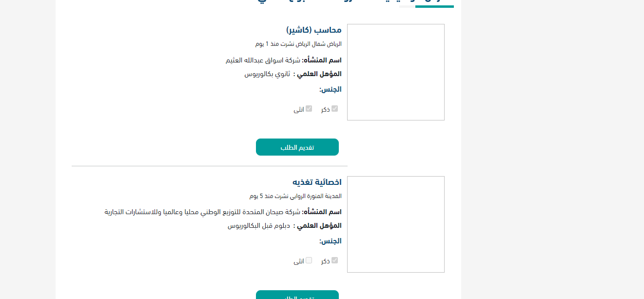
Task: Open the اخصائية تغذيه job title
Action: pyautogui.click(x=317, y=182)
